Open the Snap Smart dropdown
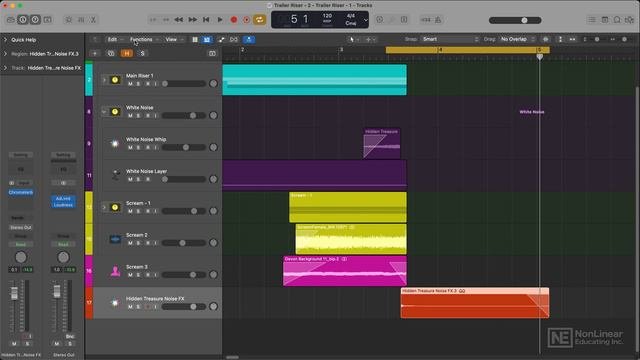Image resolution: width=640 pixels, height=360 pixels. coord(450,39)
